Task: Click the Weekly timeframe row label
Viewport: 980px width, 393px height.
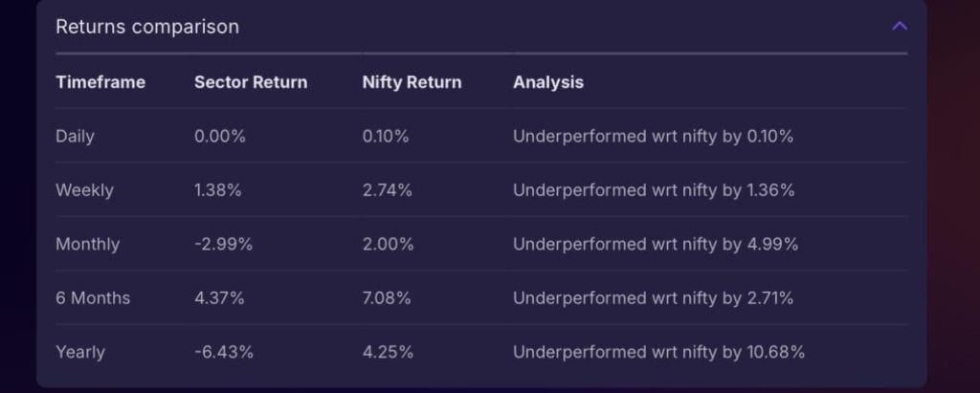Action: 84,190
